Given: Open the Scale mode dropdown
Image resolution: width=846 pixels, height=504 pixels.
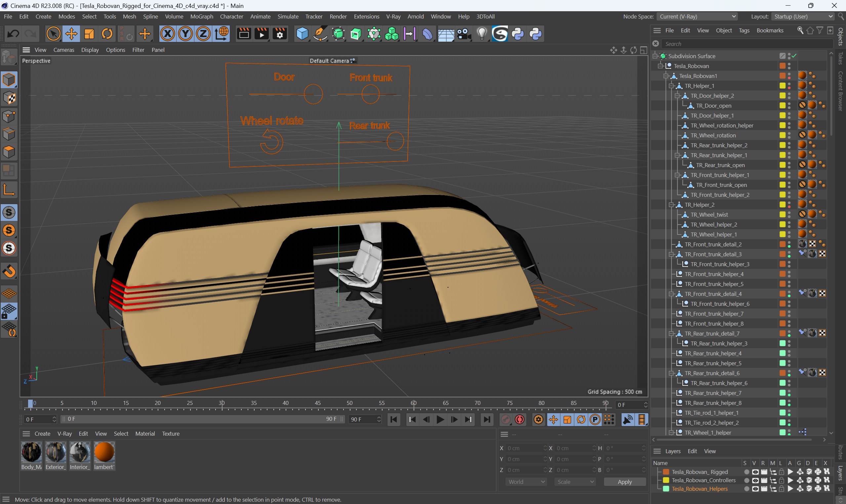Looking at the screenshot, I should point(575,482).
